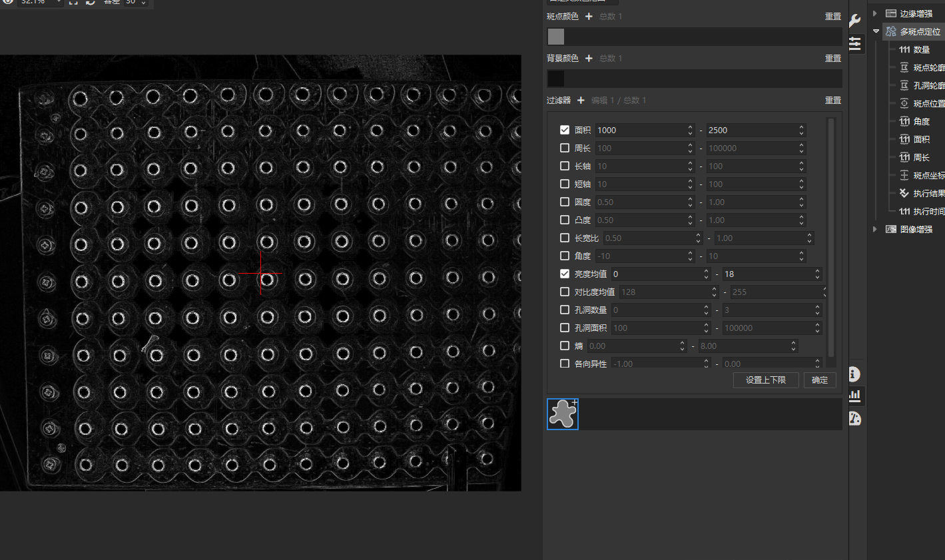Collapse the 多斑点定位 tree node
The image size is (945, 560).
point(876,31)
